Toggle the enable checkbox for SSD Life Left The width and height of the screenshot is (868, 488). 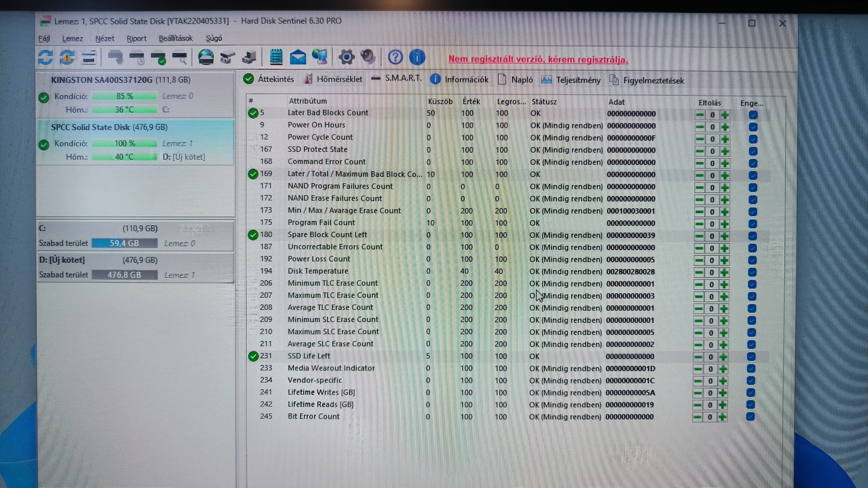pos(751,357)
